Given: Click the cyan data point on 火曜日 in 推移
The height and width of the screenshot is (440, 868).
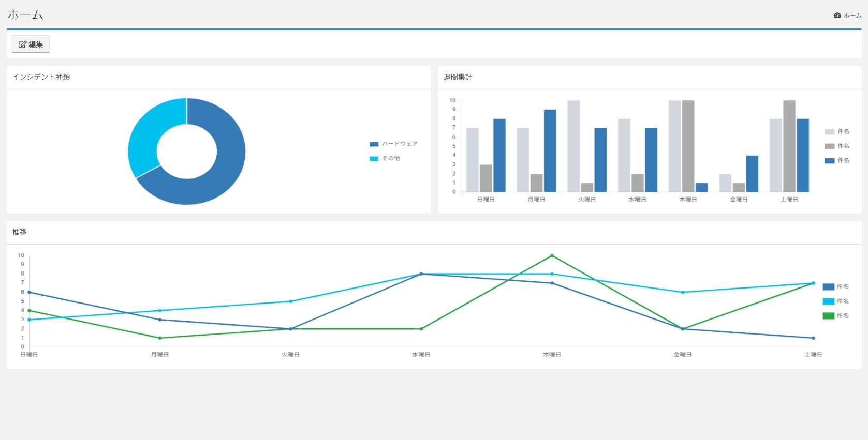Looking at the screenshot, I should 290,301.
